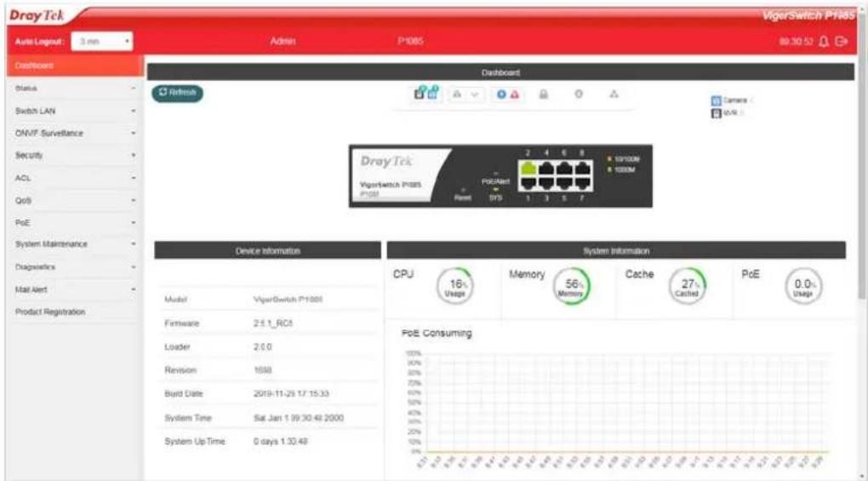Screen dimensions: 868x481
Task: Expand the ONVIF Surveillance menu
Action: [75, 134]
